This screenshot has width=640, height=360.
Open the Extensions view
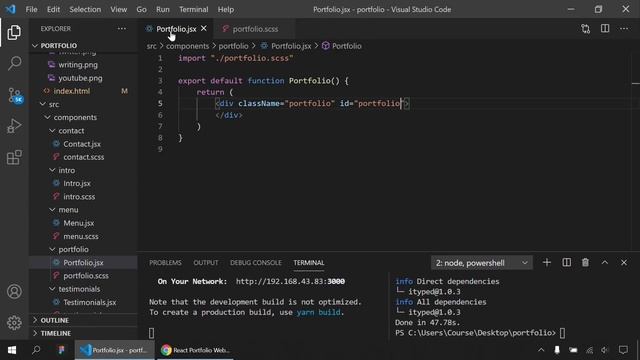pyautogui.click(x=14, y=157)
